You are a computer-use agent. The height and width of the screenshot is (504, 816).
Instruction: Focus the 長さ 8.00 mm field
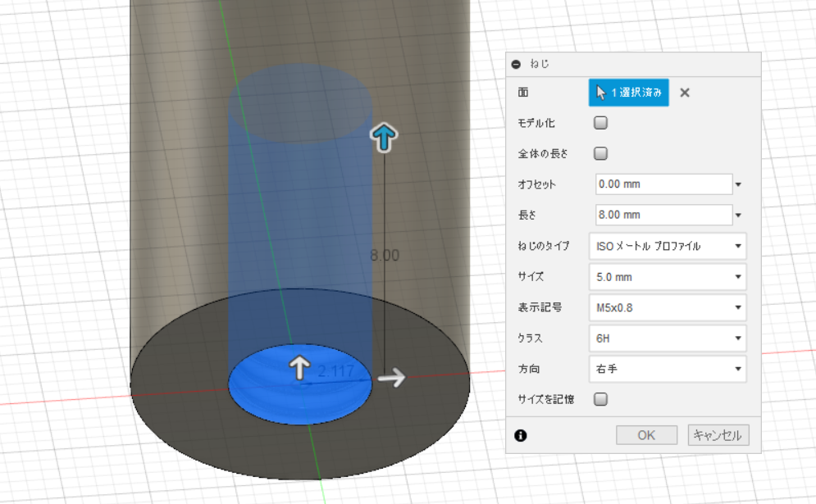[x=663, y=215]
